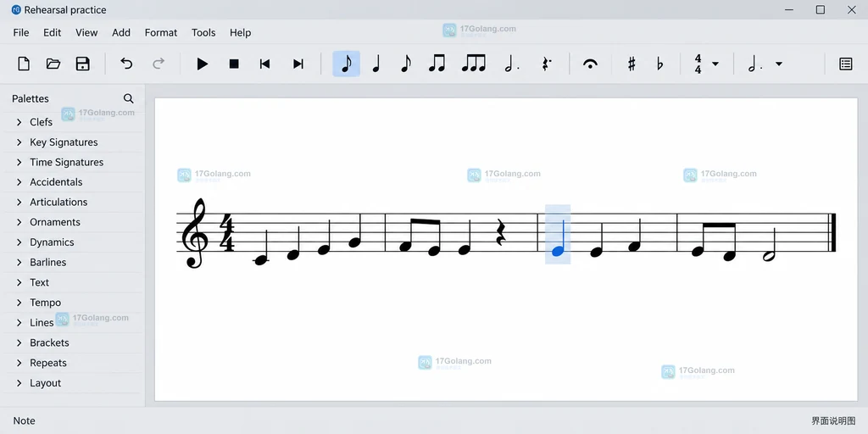Screen dimensions: 868x434
Task: Undo the last action
Action: click(127, 64)
